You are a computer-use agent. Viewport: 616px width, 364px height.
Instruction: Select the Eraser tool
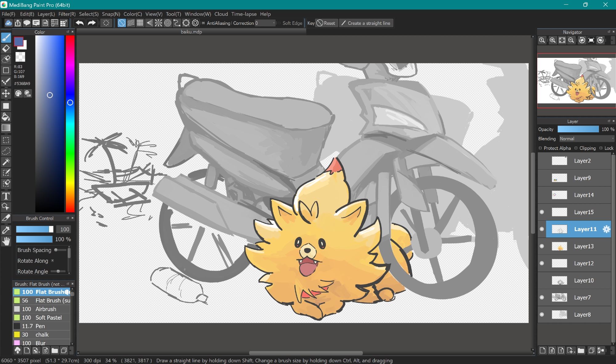[x=6, y=49]
